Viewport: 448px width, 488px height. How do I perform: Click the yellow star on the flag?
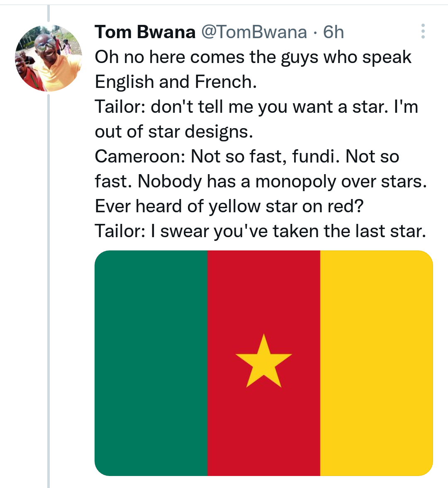click(x=263, y=361)
